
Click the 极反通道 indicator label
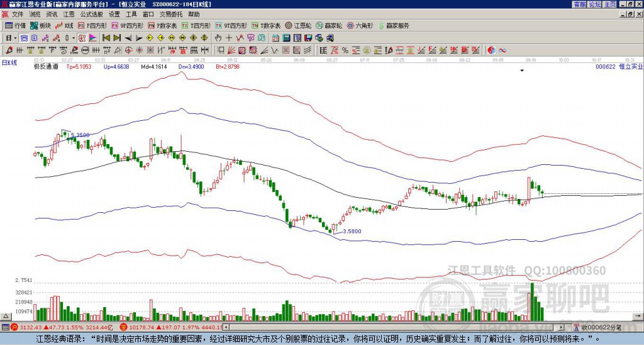pyautogui.click(x=46, y=67)
